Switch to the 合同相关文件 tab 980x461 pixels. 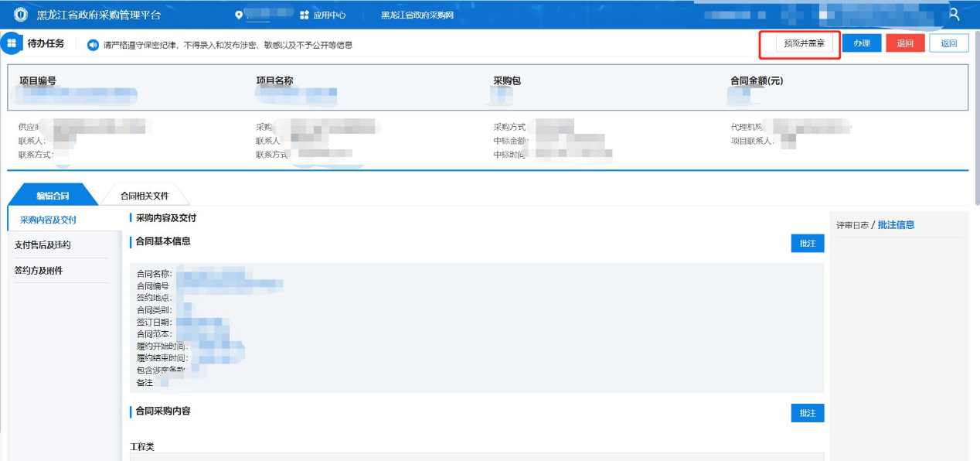click(x=145, y=196)
